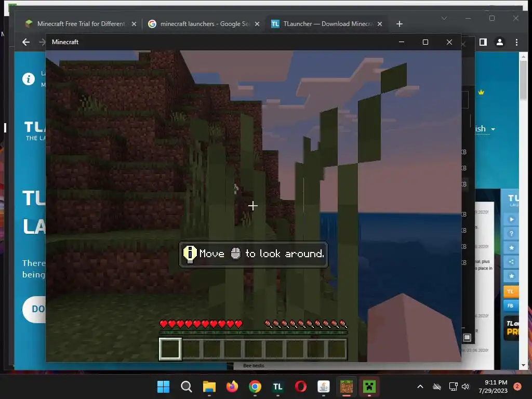Click the monitor icon behind Minecraft window
Screen dimensions: 532x399
pyautogui.click(x=467, y=337)
